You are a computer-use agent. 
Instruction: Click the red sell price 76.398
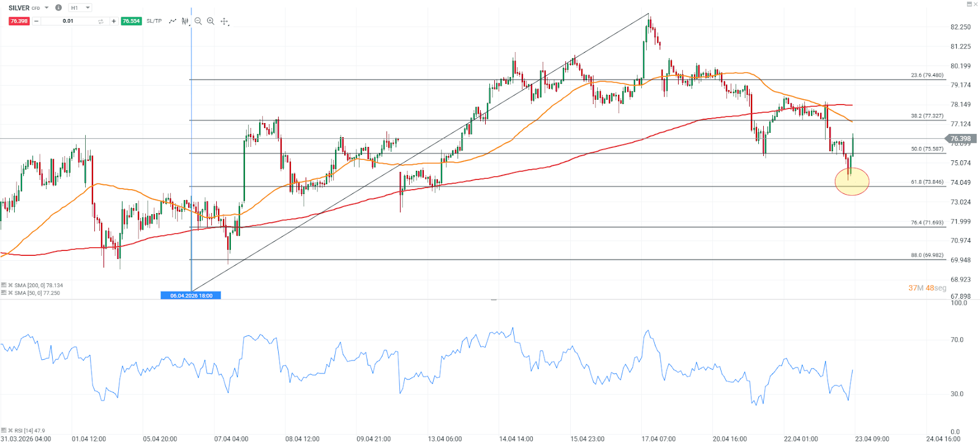[x=19, y=21]
